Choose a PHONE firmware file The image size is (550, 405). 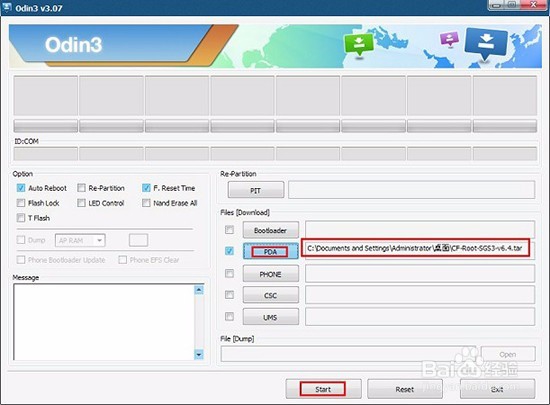271,274
